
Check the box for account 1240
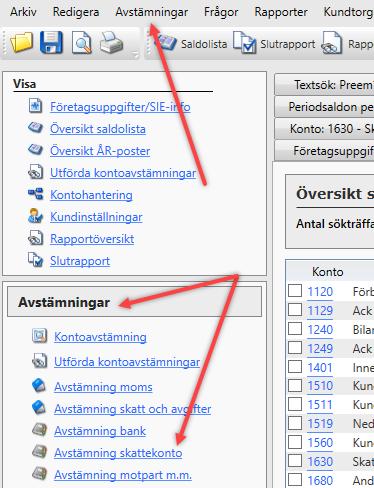click(295, 329)
